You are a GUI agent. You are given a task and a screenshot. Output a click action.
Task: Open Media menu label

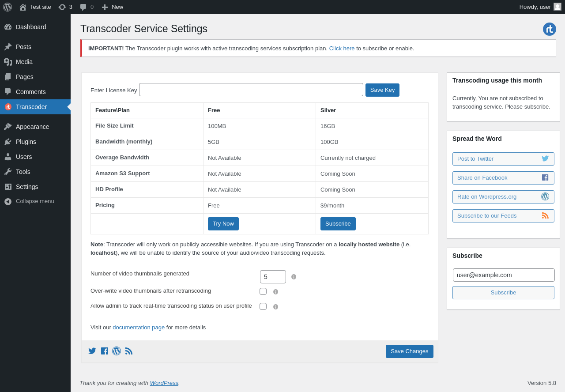click(x=24, y=62)
